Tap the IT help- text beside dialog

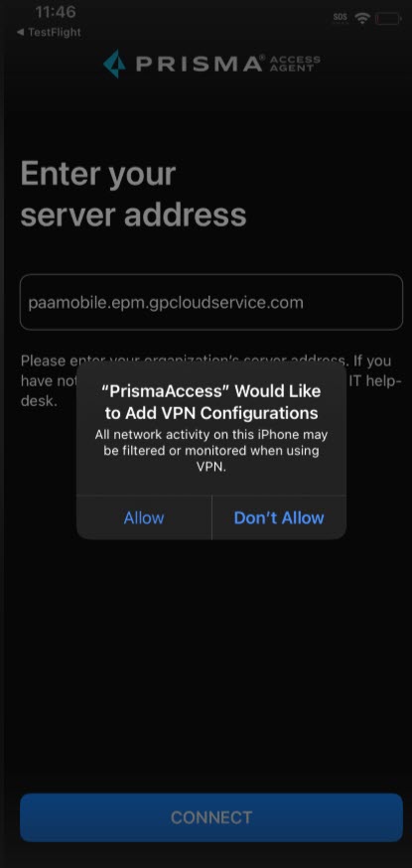375,380
